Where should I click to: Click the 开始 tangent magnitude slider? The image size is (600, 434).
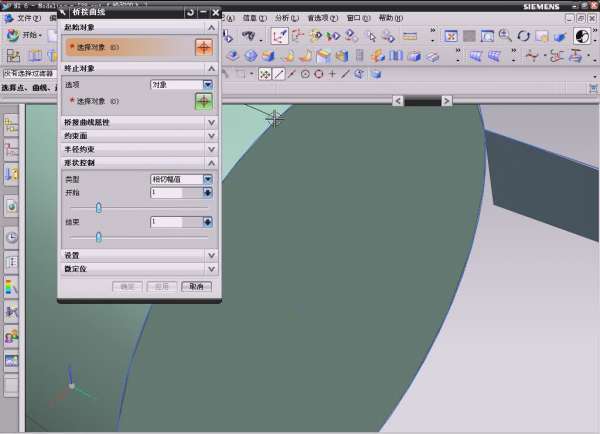click(99, 207)
